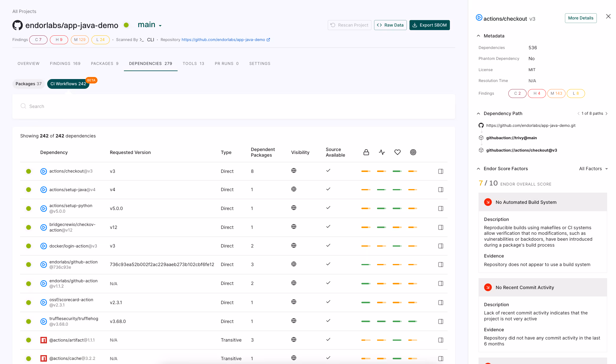Click external link icon next to repository URL
Screen dimensions: 616x364
pyautogui.click(x=268, y=40)
